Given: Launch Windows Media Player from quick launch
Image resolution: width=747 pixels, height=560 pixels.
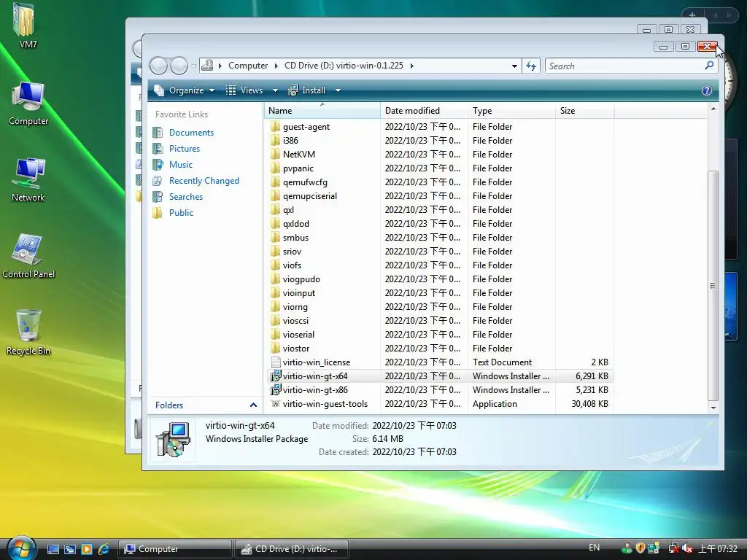Looking at the screenshot, I should point(87,549).
